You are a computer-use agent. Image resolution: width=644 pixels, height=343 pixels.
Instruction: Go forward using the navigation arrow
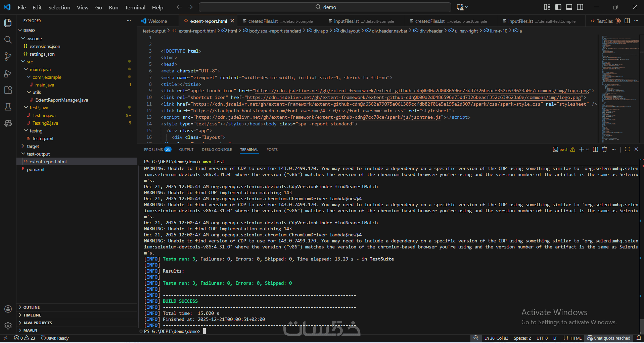190,7
